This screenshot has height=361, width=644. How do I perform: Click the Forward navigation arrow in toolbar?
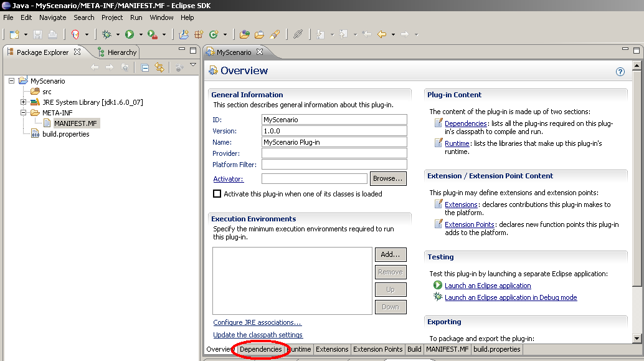pyautogui.click(x=405, y=34)
